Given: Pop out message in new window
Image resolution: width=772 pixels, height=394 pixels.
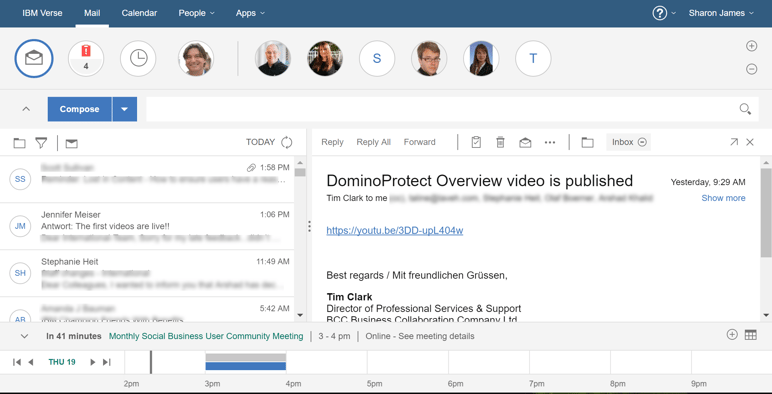Looking at the screenshot, I should (x=734, y=142).
